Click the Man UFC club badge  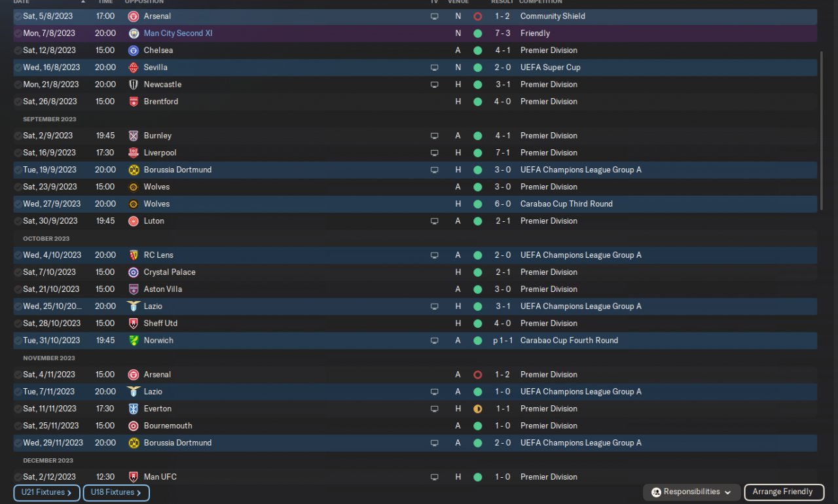(134, 477)
